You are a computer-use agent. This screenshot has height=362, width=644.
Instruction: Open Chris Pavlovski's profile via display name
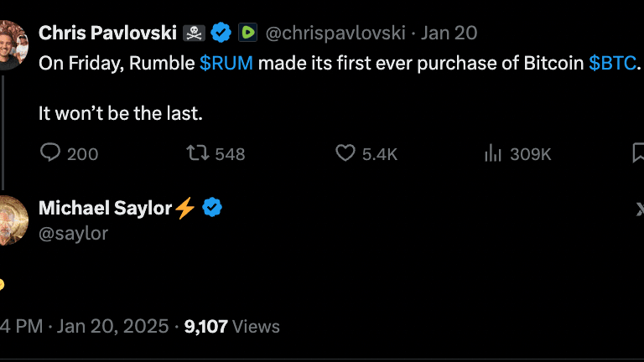coord(107,34)
